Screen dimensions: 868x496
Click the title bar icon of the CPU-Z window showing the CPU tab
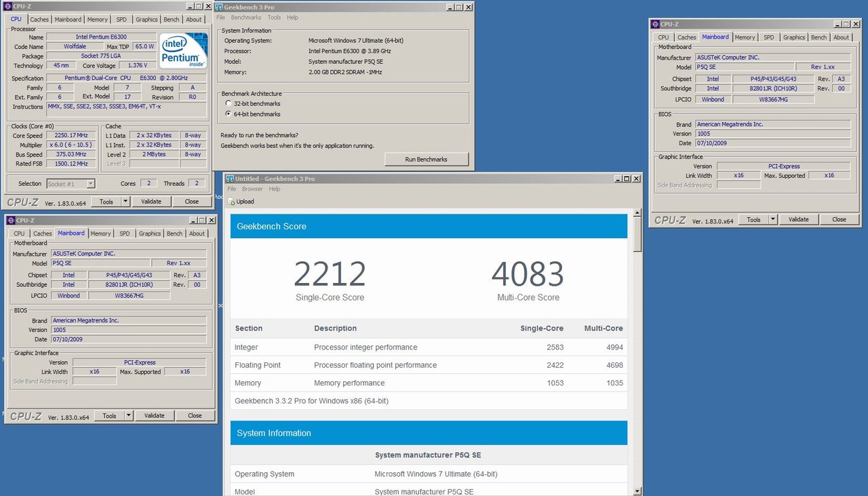7,7
